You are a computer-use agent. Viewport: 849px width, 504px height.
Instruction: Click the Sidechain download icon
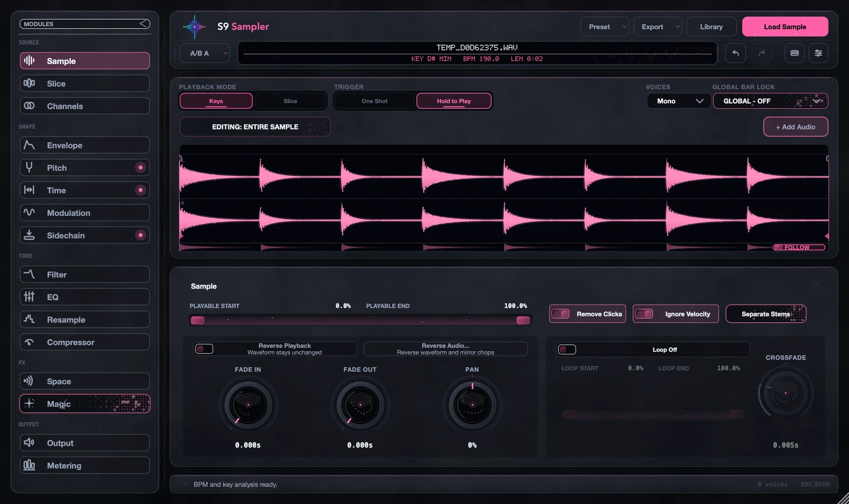pyautogui.click(x=29, y=235)
